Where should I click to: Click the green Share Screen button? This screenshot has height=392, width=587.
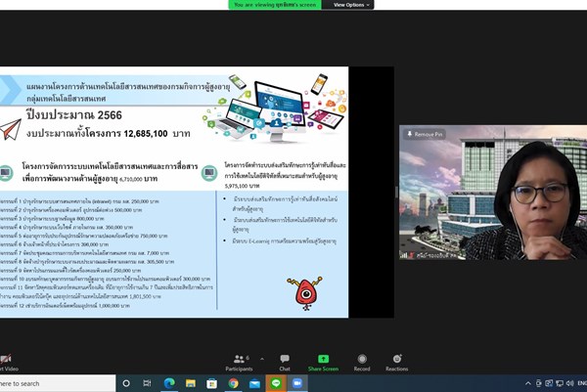(x=323, y=363)
